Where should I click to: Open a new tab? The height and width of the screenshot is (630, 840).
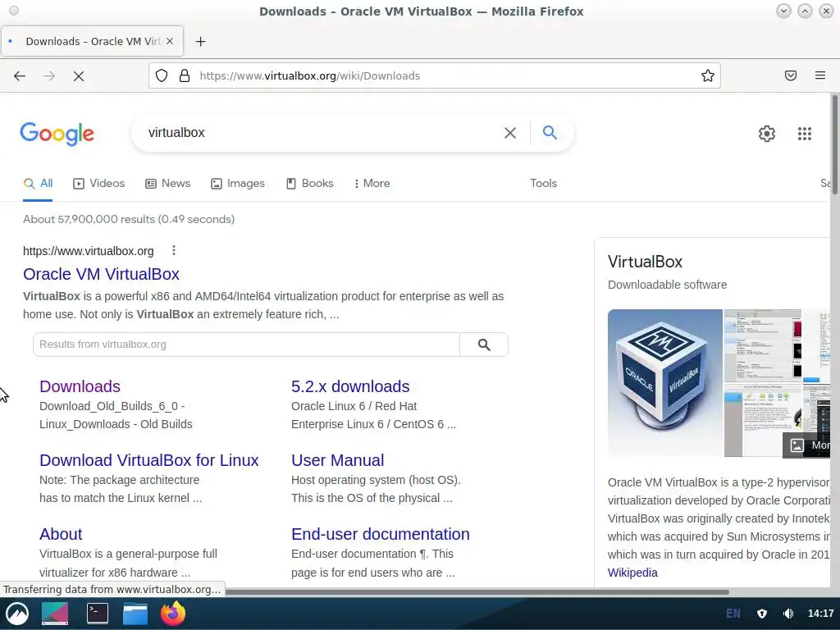[200, 41]
